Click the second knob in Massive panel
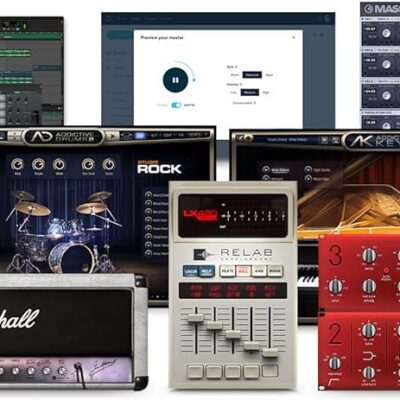The height and width of the screenshot is (400, 400). click(x=386, y=64)
